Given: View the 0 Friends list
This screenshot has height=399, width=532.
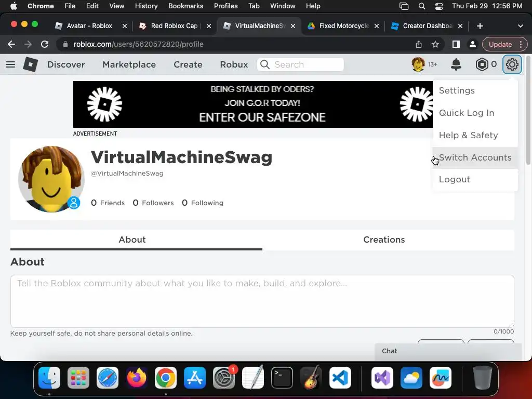Looking at the screenshot, I should coord(108,203).
